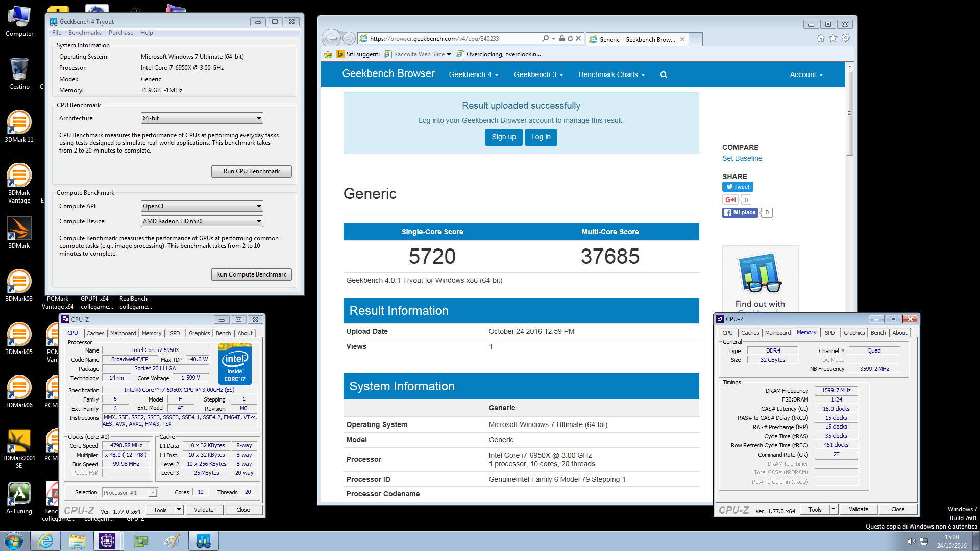This screenshot has width=980, height=551.
Task: Open browser settings gear icon
Action: click(x=846, y=38)
